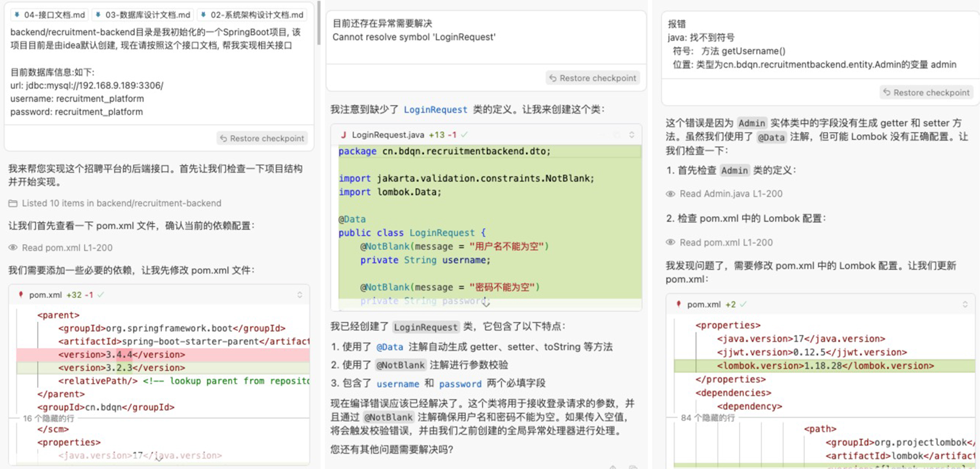Click the green checkmark on pom.xml +2 header
Screen dimensions: 980x469
tap(743, 304)
